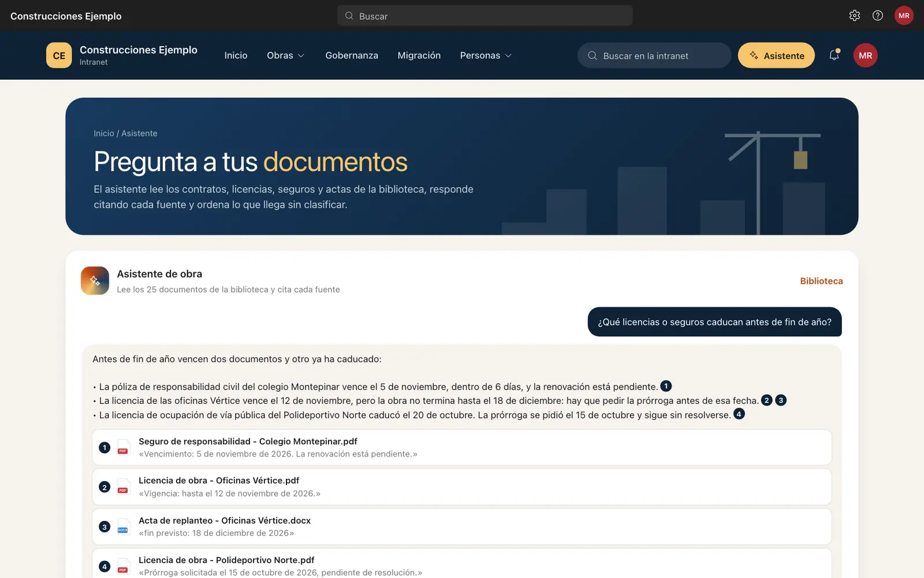Click the magnifier icon in intranet search
Screen dimensions: 924x578
(592, 55)
